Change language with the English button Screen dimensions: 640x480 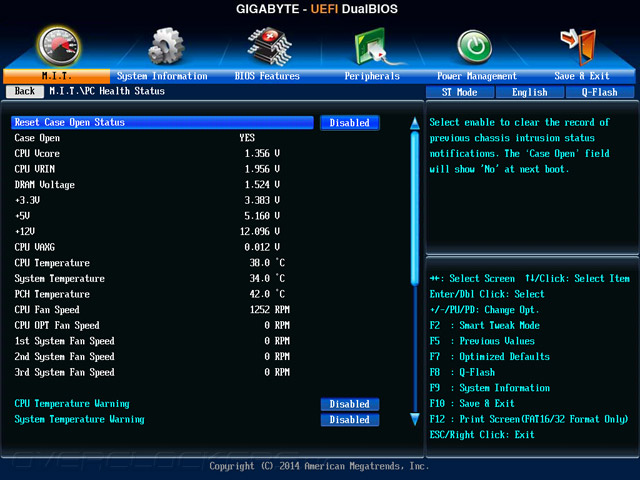pyautogui.click(x=530, y=92)
